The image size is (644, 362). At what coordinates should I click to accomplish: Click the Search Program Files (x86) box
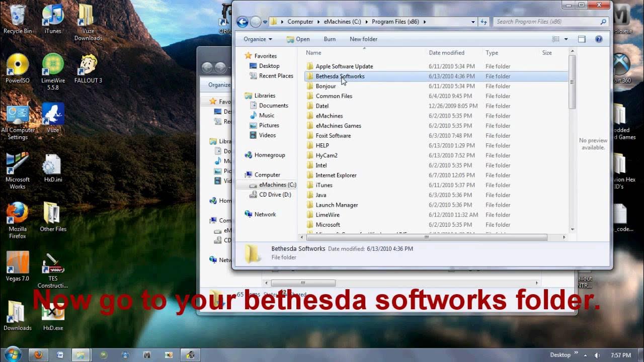[x=551, y=22]
